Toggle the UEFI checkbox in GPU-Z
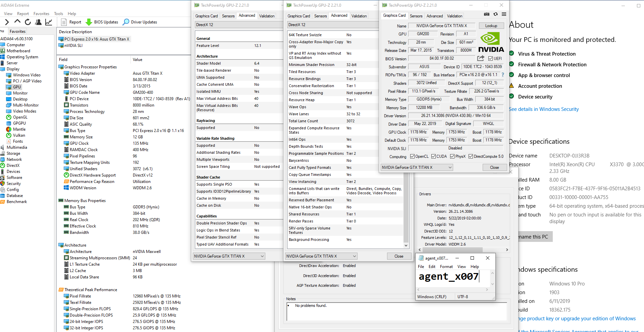This screenshot has width=644, height=332. coord(490,59)
